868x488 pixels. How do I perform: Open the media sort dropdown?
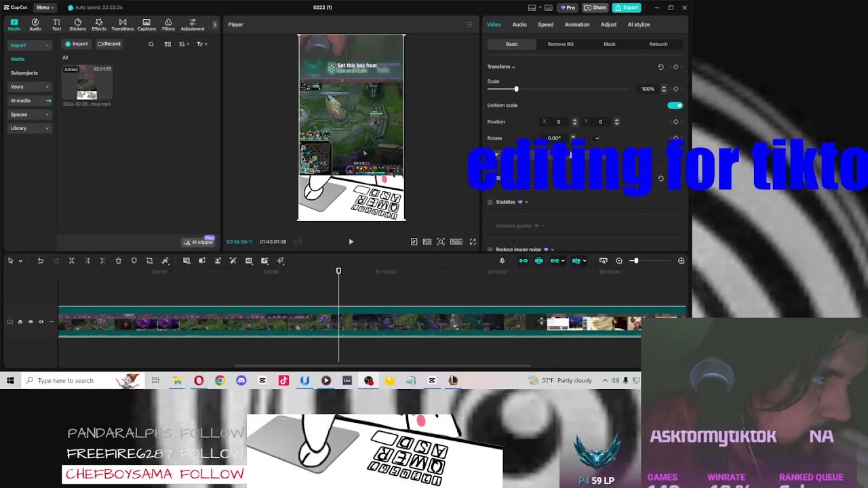(x=184, y=44)
